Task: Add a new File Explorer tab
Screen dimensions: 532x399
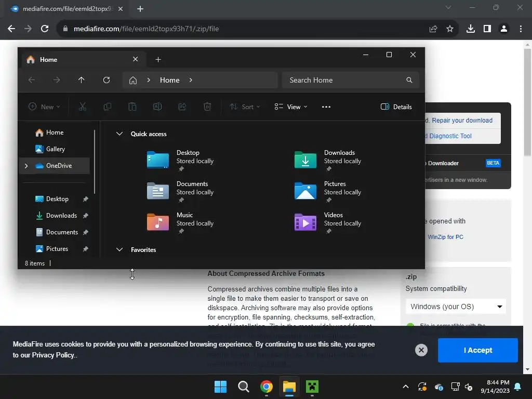Action: click(158, 60)
